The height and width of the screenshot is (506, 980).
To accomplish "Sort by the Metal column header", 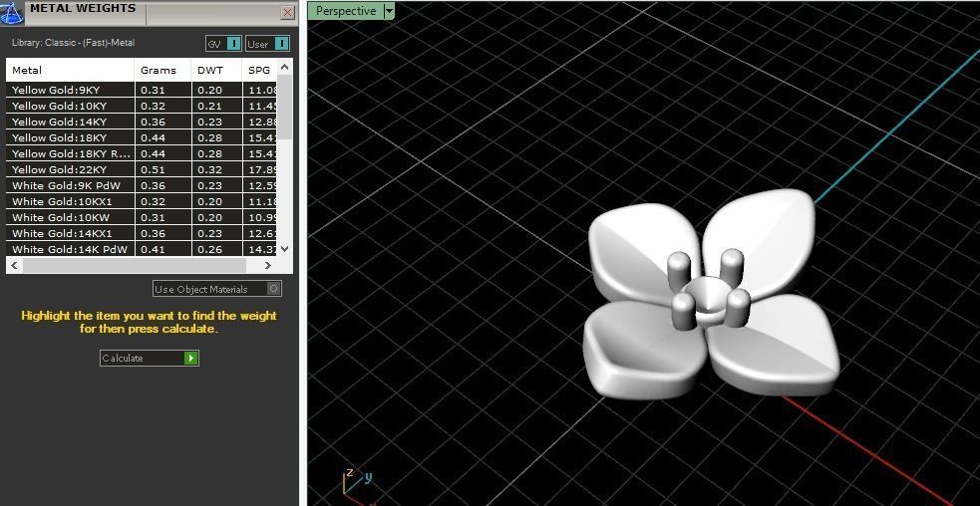I will pyautogui.click(x=70, y=70).
